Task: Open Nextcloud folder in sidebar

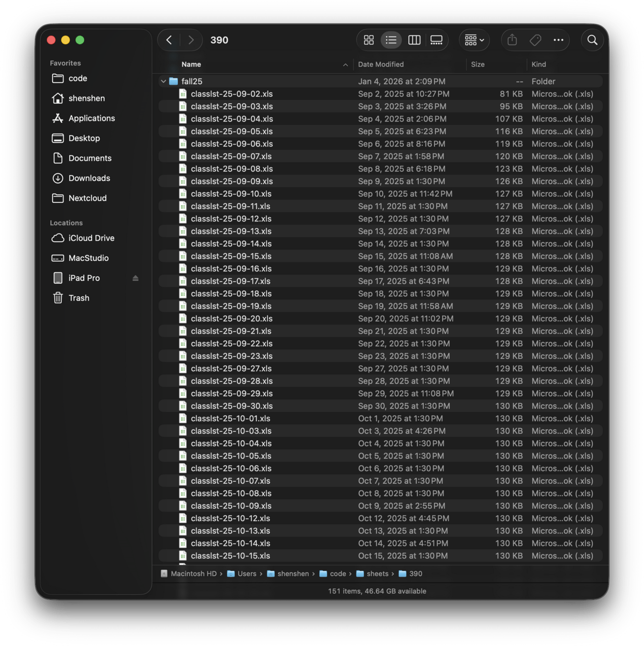Action: 96,198
